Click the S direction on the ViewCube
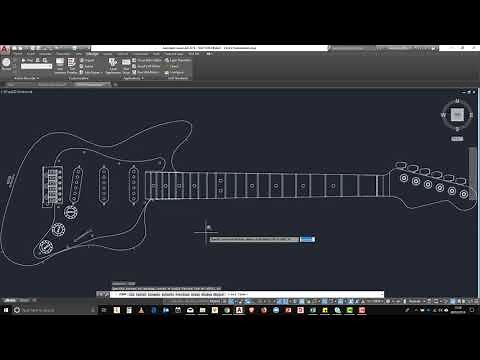Viewport: 480px width, 360px height. [x=457, y=129]
